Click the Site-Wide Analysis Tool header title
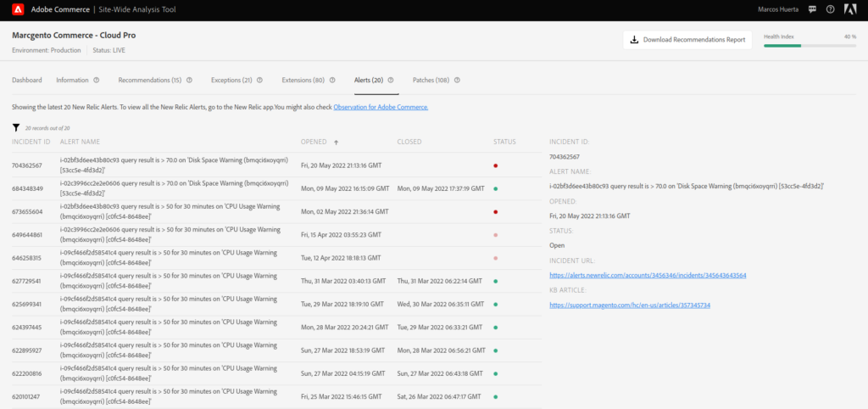Screen dimensions: 868x409 click(x=139, y=9)
